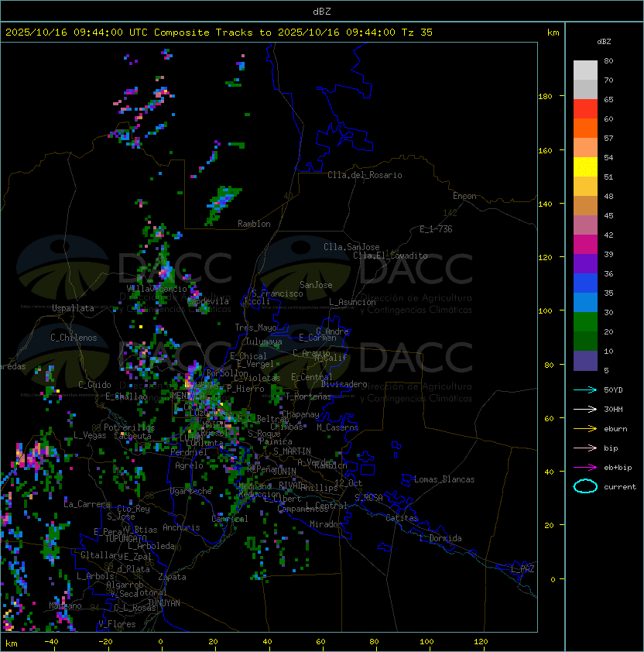The width and height of the screenshot is (644, 652).
Task: Select the 'Zapata' map label
Action: pyautogui.click(x=172, y=577)
